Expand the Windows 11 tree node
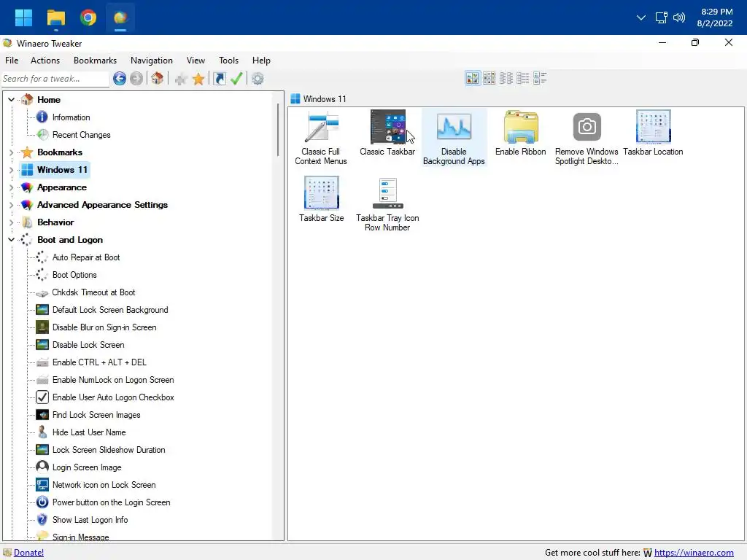This screenshot has height=560, width=747. click(x=12, y=170)
